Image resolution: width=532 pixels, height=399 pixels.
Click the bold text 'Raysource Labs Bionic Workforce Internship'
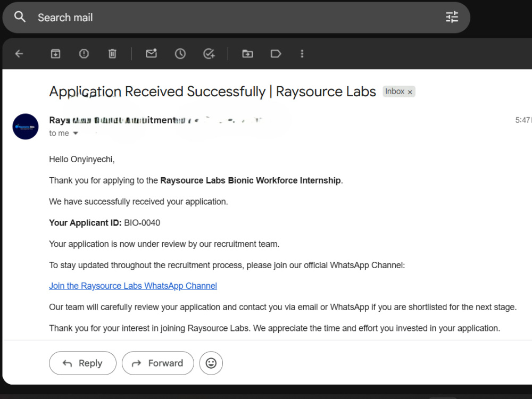click(x=251, y=180)
